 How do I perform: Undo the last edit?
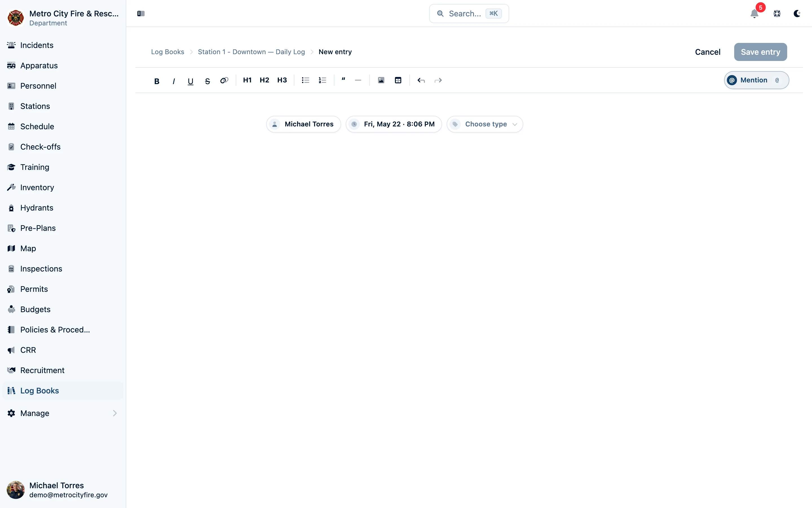[421, 80]
